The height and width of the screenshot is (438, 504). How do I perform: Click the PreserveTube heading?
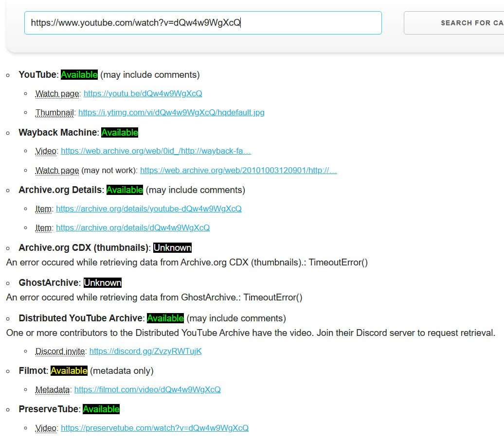tap(49, 409)
